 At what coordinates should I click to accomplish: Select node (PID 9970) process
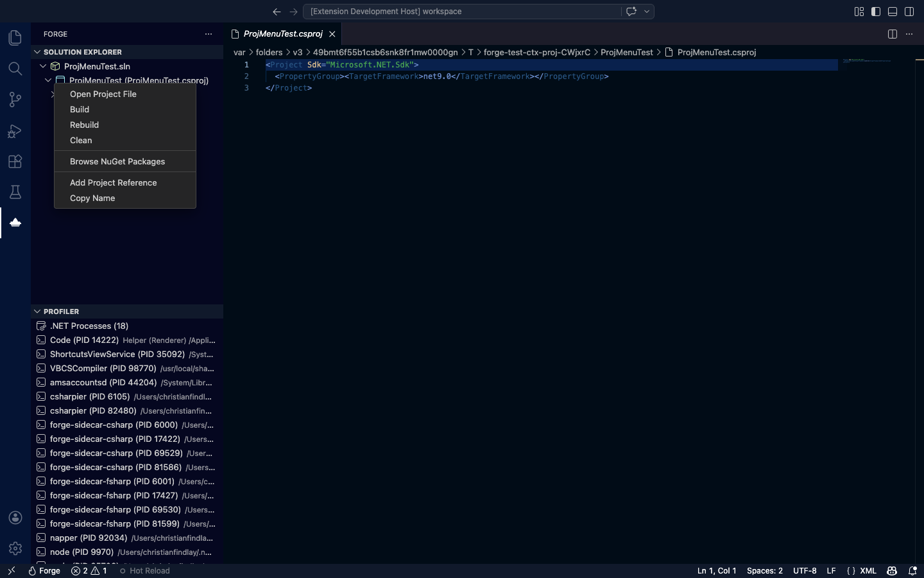pos(127,552)
